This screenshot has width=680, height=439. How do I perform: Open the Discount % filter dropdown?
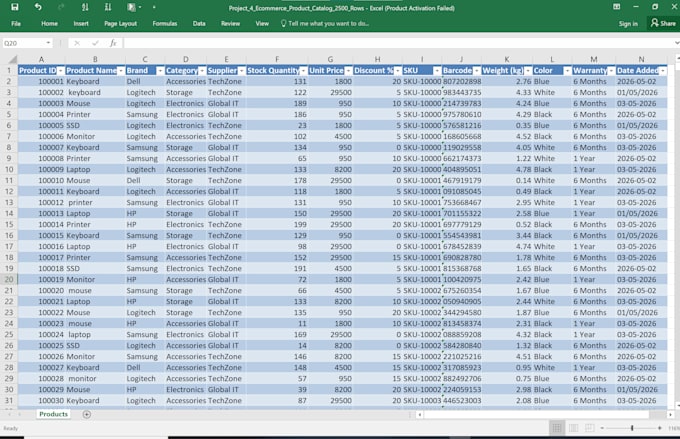coord(398,71)
